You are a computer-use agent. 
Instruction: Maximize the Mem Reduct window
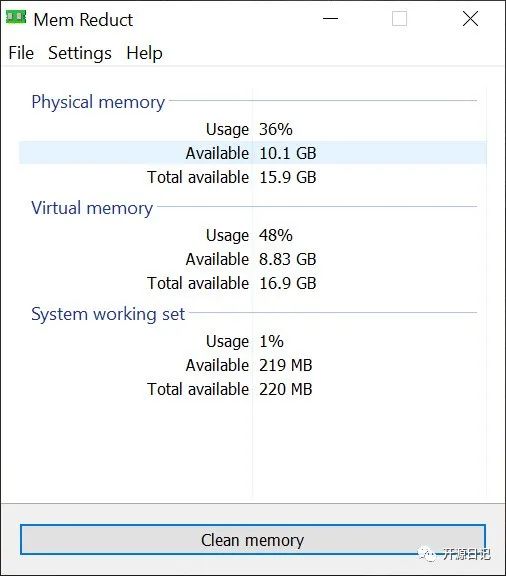[x=399, y=18]
